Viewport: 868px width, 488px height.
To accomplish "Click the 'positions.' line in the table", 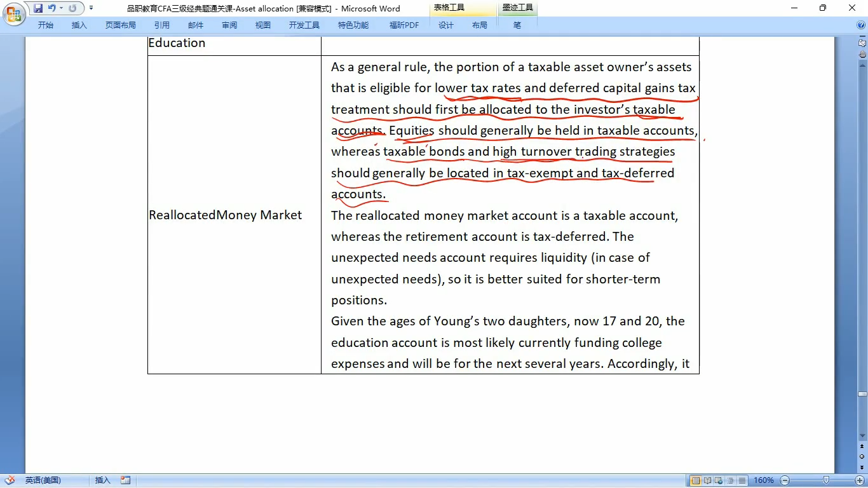I will 359,300.
